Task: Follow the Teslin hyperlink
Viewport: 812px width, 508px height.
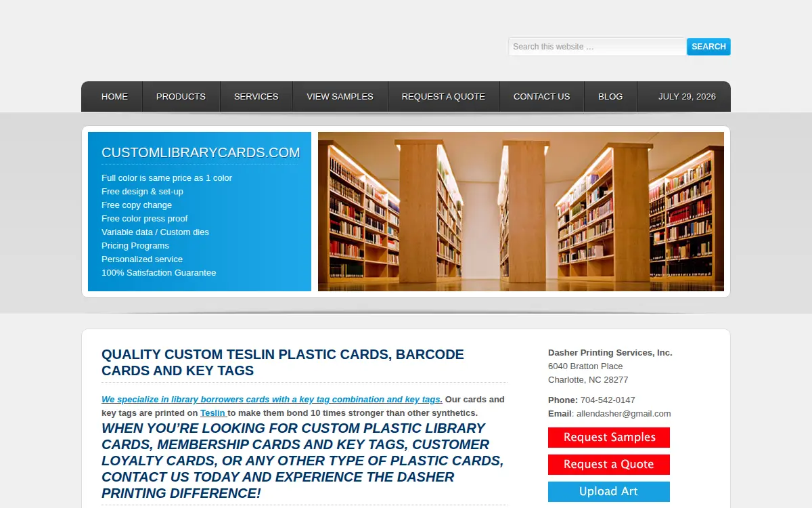Action: (213, 413)
